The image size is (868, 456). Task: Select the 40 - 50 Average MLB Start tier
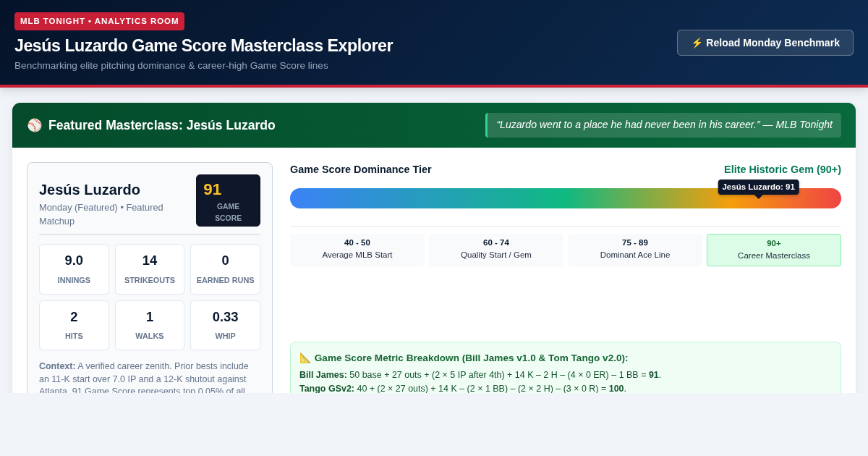pyautogui.click(x=357, y=250)
